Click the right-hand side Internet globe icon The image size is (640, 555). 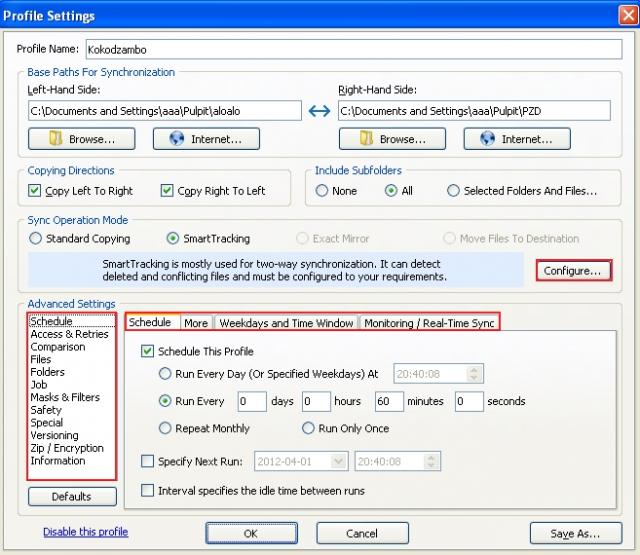(488, 140)
